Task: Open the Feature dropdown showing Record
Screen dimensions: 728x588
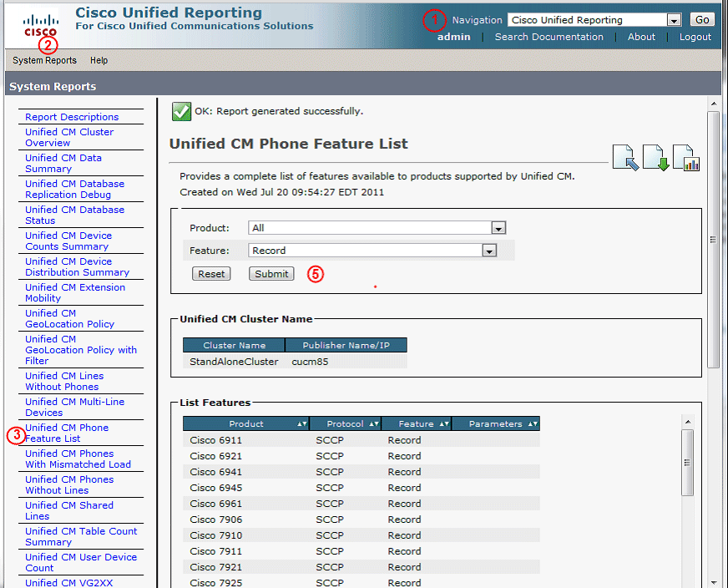Action: 489,251
